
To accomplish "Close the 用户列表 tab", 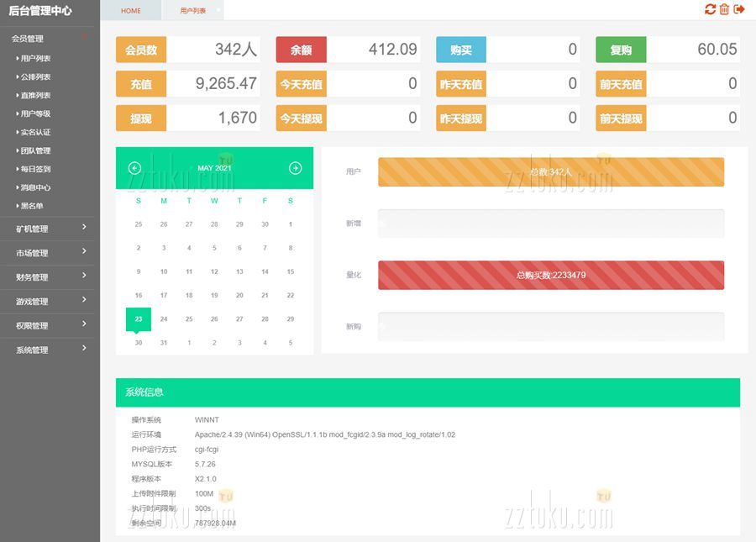I will tap(218, 9).
